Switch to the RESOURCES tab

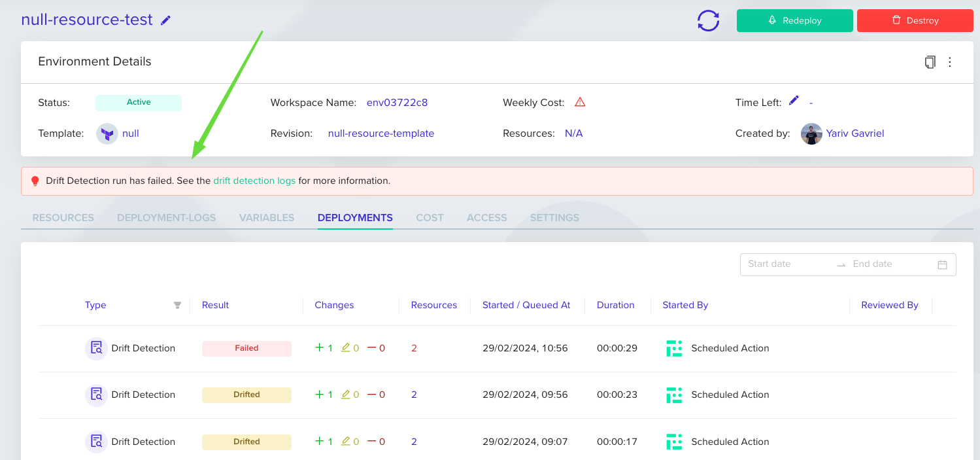coord(63,218)
